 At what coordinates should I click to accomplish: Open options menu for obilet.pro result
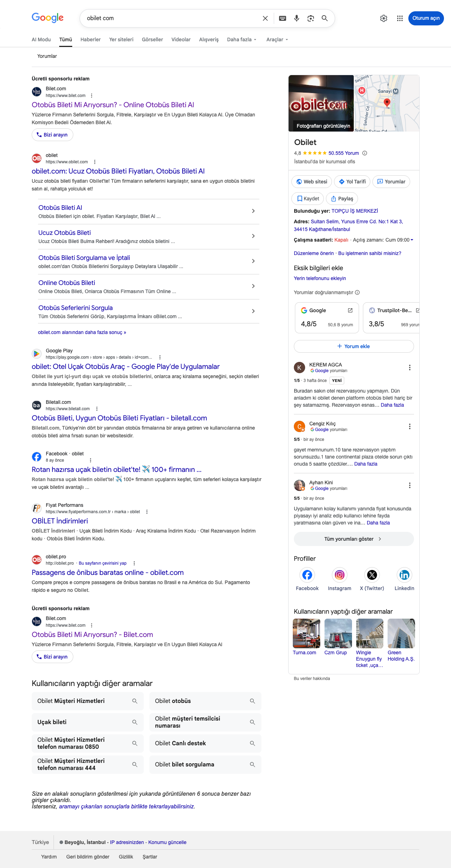tap(134, 563)
